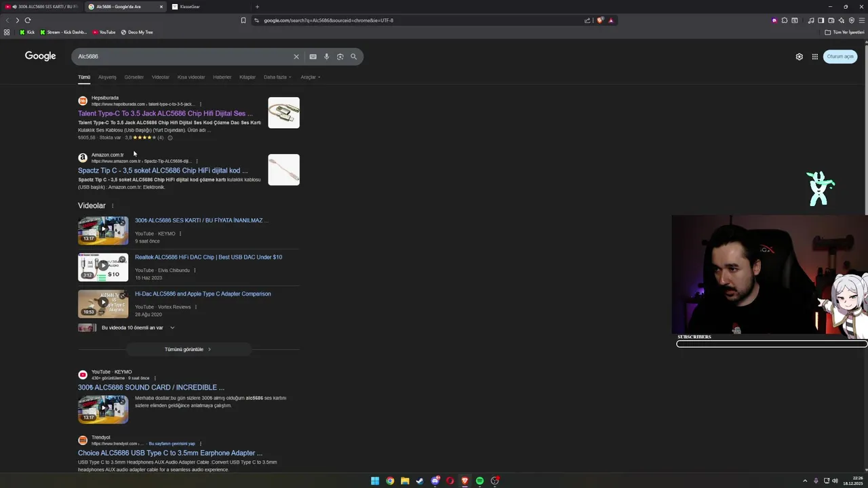Switch to the 'Videolar' search tab
The image size is (868, 488).
click(161, 77)
